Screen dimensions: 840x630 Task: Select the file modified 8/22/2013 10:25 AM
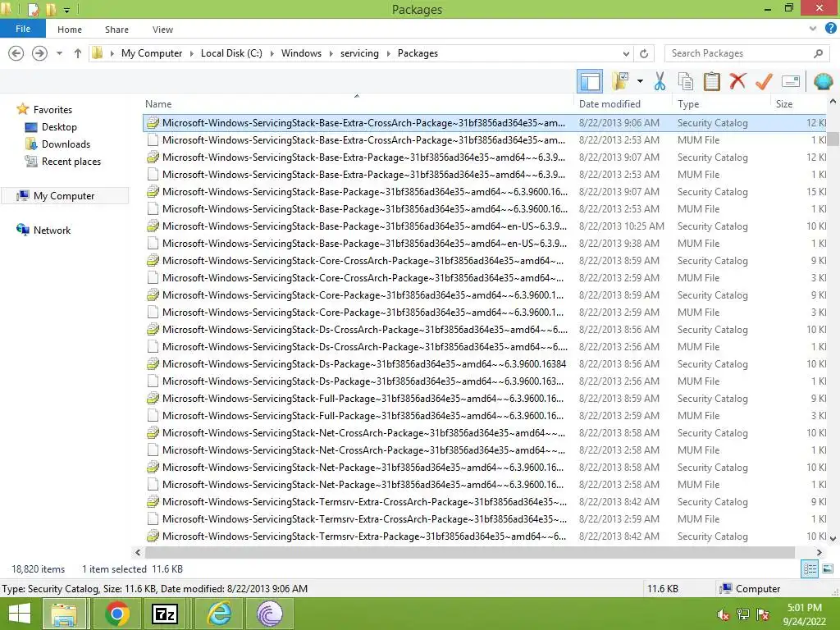pyautogui.click(x=485, y=226)
